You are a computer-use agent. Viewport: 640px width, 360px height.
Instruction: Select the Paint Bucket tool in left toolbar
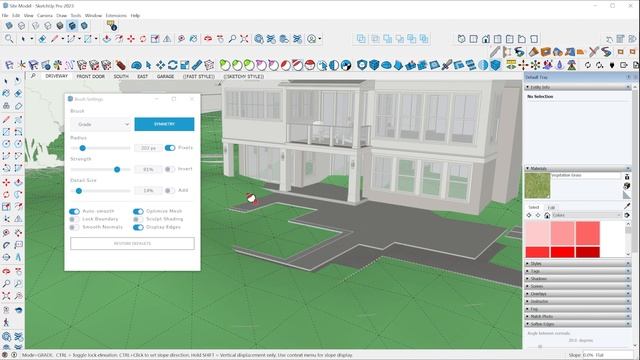(x=6, y=93)
